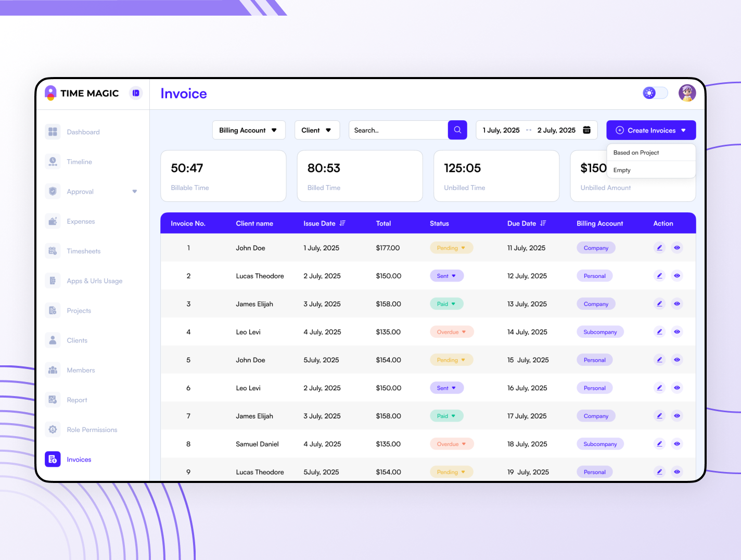The image size is (741, 560).
Task: Collapse sidebar using the icon beside Time Magic
Action: [136, 93]
